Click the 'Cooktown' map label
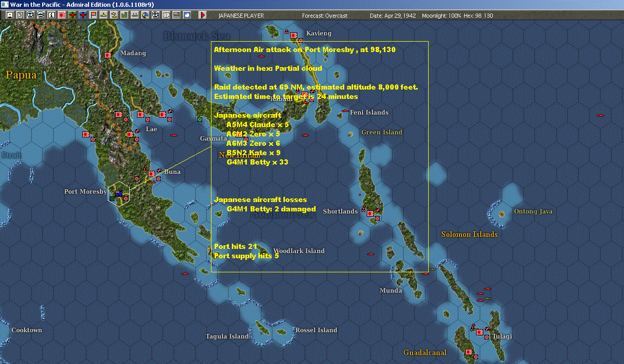The height and width of the screenshot is (364, 624). [x=27, y=330]
